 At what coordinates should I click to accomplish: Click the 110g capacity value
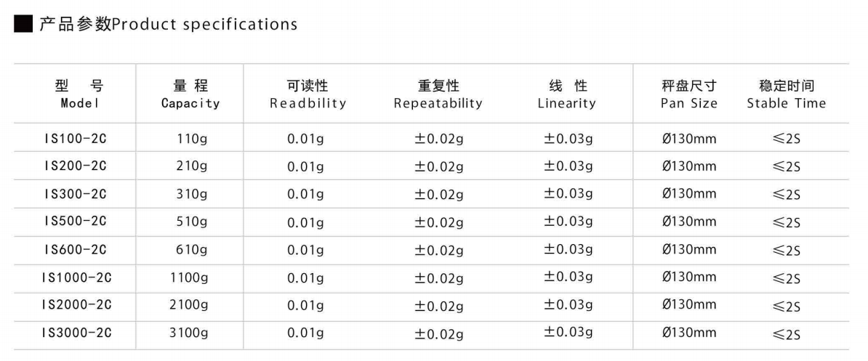(x=192, y=138)
